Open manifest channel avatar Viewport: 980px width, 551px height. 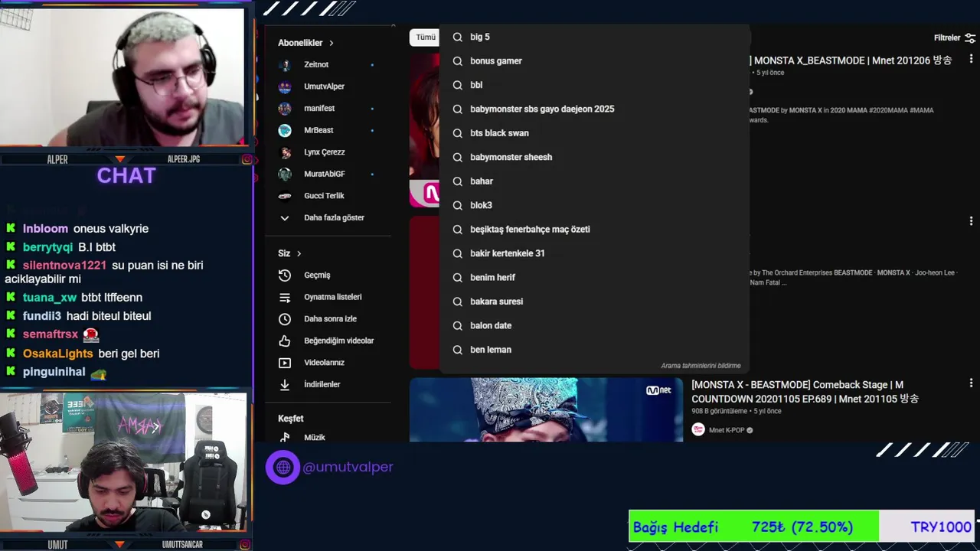(x=285, y=109)
